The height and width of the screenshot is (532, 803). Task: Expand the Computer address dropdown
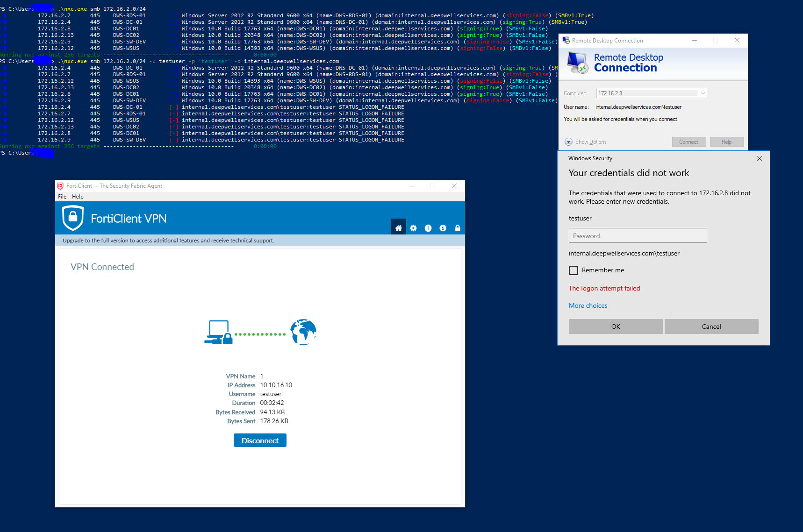(x=703, y=93)
